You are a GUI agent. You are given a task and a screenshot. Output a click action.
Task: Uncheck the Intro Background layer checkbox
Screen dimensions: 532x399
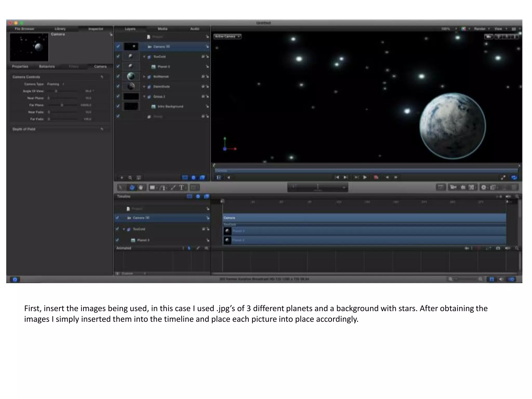point(118,106)
